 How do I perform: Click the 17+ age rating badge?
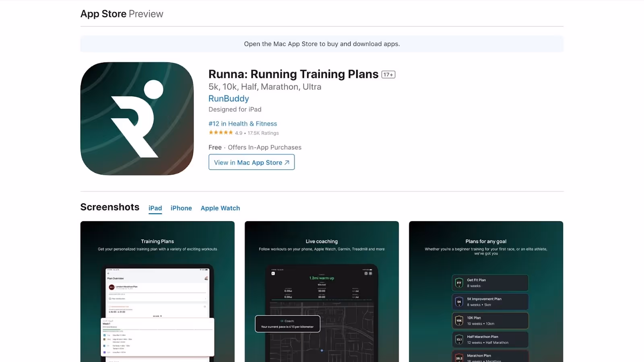[x=388, y=74]
